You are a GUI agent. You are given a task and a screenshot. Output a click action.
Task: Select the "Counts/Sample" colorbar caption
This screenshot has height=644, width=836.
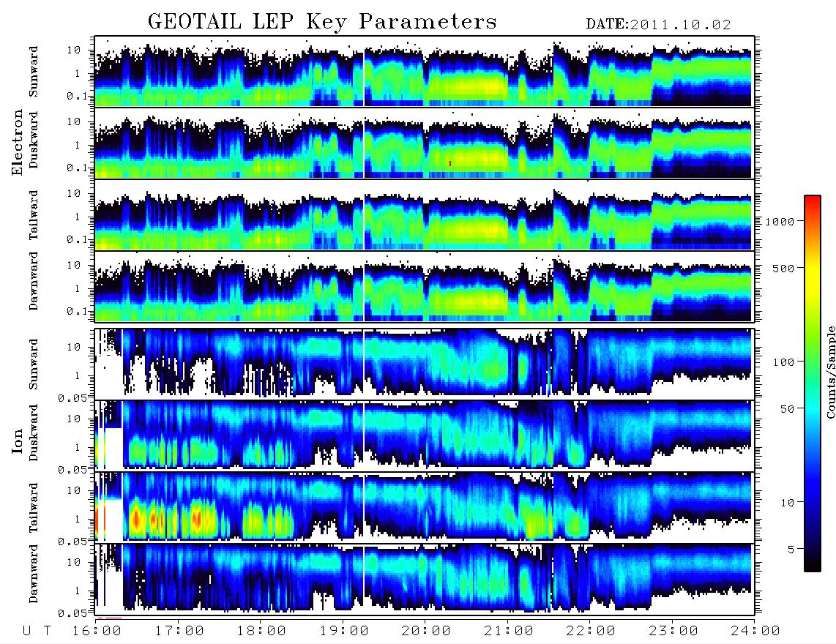(830, 372)
